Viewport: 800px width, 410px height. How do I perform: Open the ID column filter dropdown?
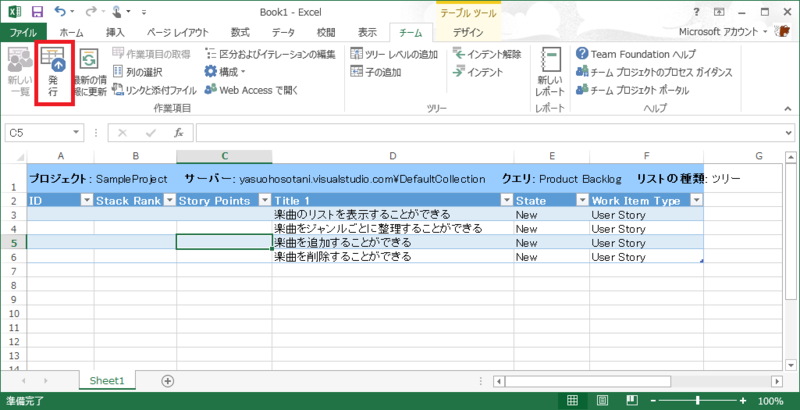pos(87,200)
